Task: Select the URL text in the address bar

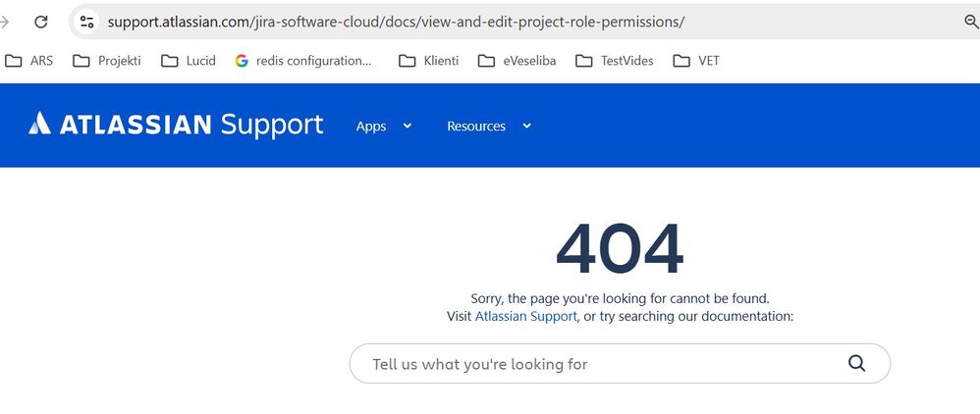Action: pos(397,22)
